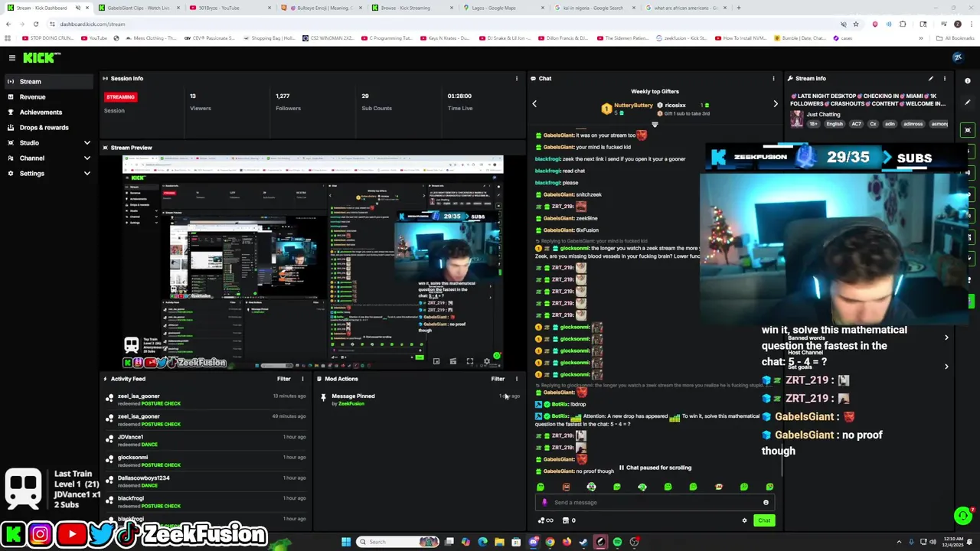
Task: Click the Windows Start button
Action: tap(346, 542)
